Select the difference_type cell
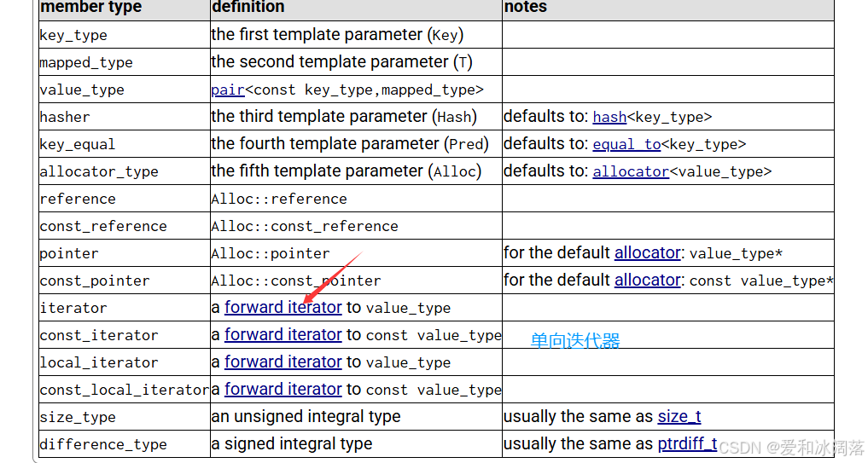This screenshot has height=463, width=868. [x=125, y=443]
